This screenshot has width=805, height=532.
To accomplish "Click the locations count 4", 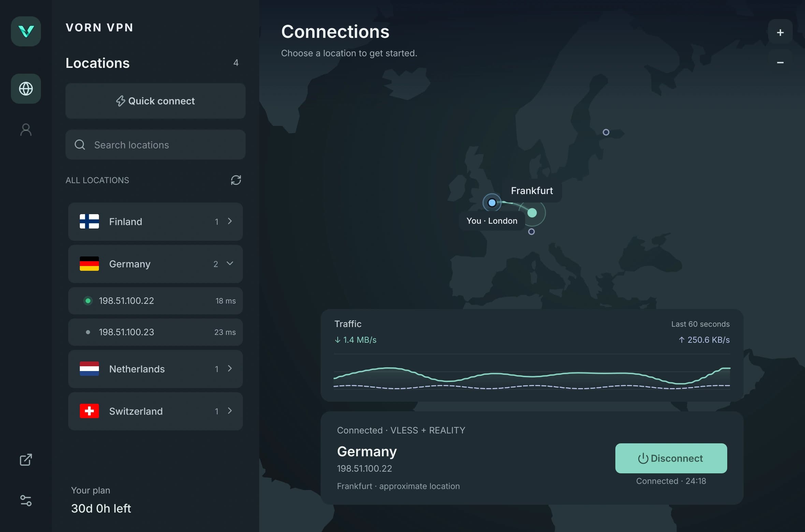I will pos(236,63).
